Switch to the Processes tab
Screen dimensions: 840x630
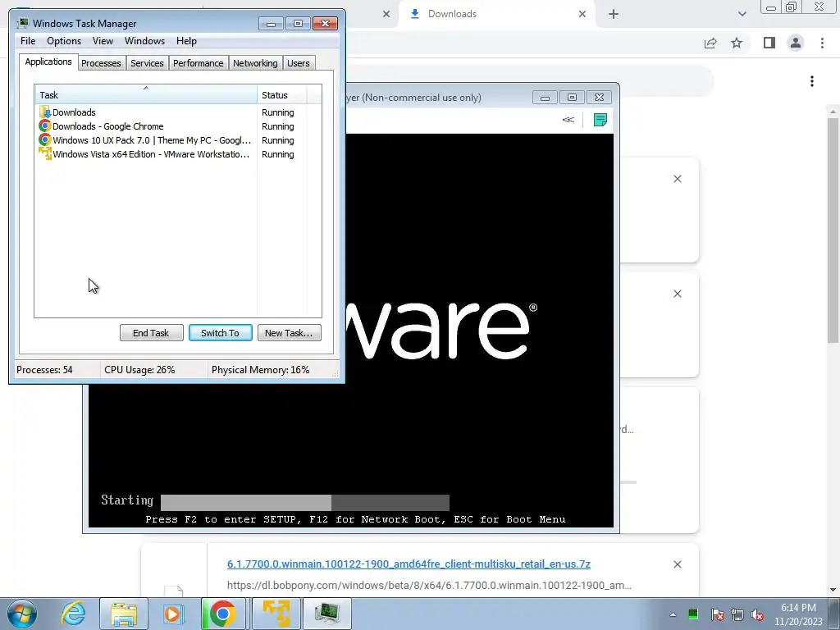click(101, 63)
